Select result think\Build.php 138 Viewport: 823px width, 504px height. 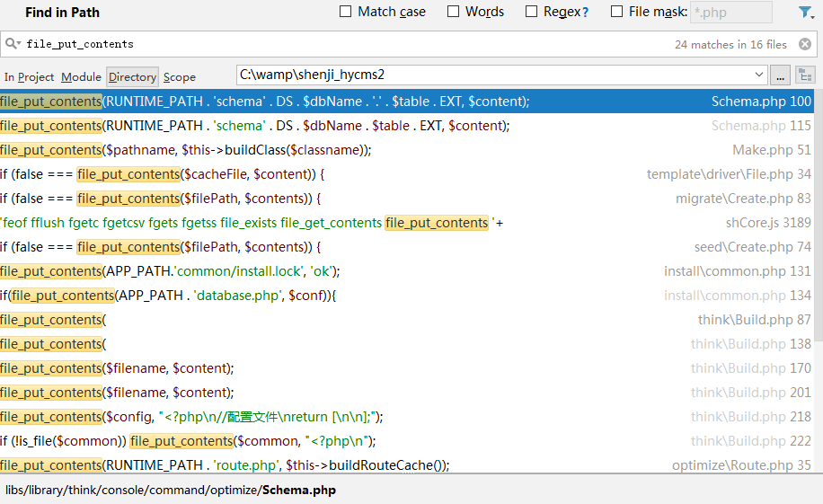(407, 344)
